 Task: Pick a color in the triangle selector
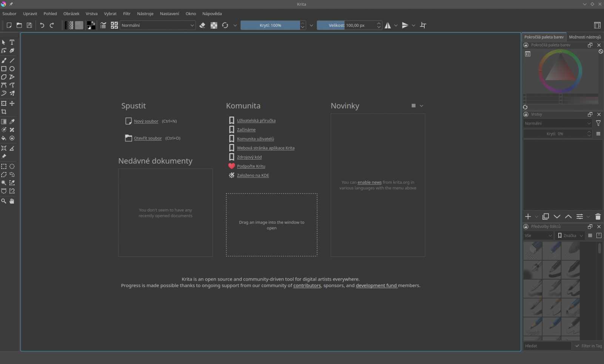pos(560,70)
